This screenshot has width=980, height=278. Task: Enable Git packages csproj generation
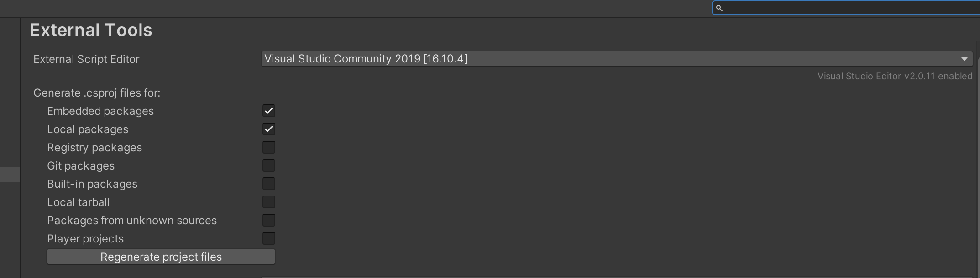tap(269, 165)
